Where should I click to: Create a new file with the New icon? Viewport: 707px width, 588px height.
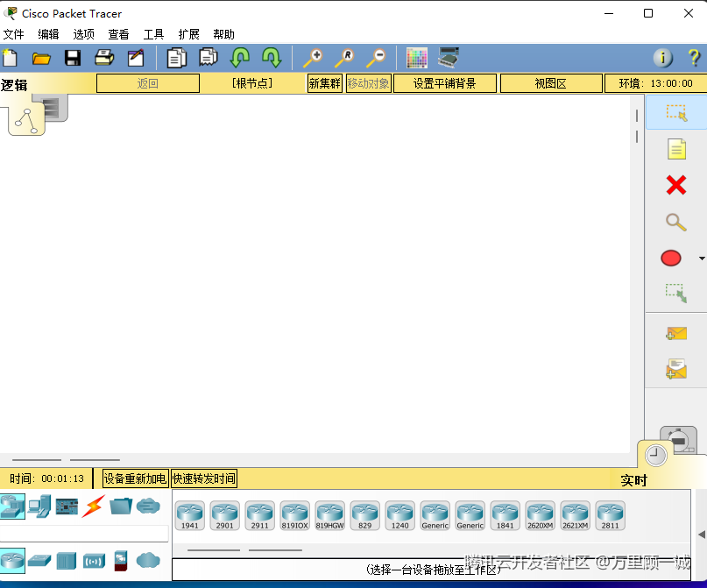(10, 58)
